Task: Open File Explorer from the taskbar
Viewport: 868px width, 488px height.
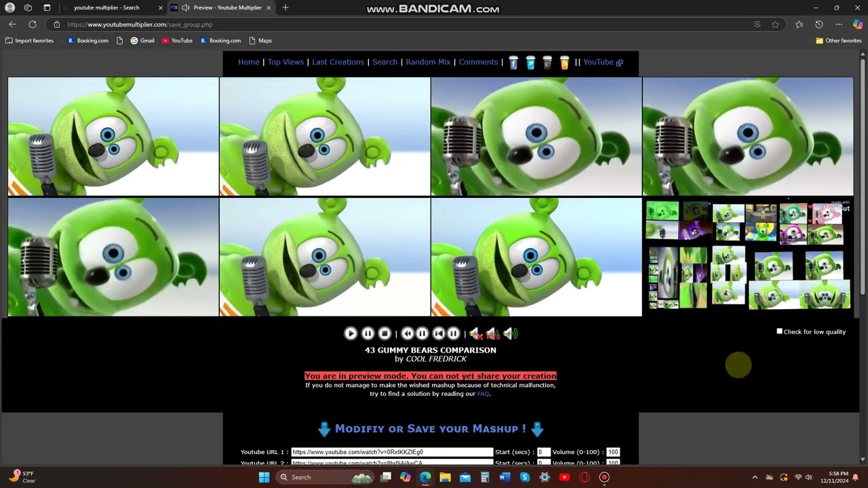Action: [x=445, y=477]
